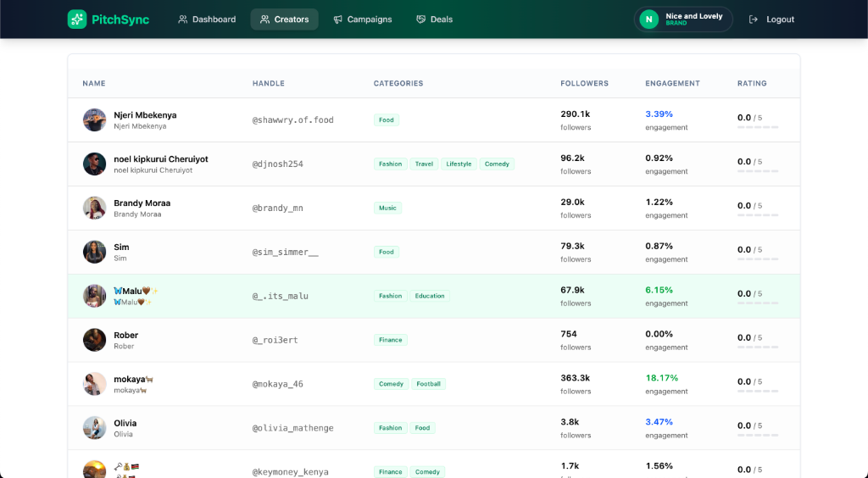Image resolution: width=868 pixels, height=478 pixels.
Task: Click the rating bar in Sim's row
Action: 758,259
